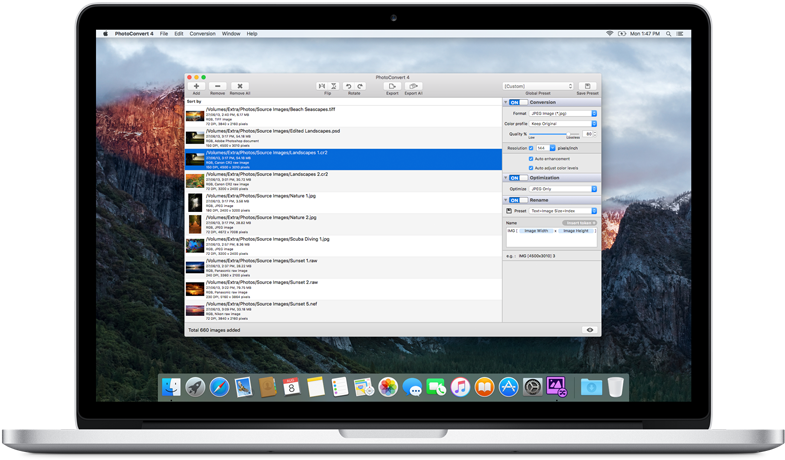
Task: Open the File menu
Action: tap(164, 34)
